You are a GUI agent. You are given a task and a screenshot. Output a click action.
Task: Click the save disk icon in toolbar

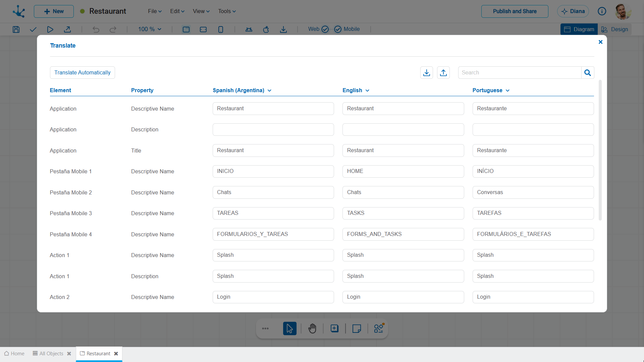point(16,29)
